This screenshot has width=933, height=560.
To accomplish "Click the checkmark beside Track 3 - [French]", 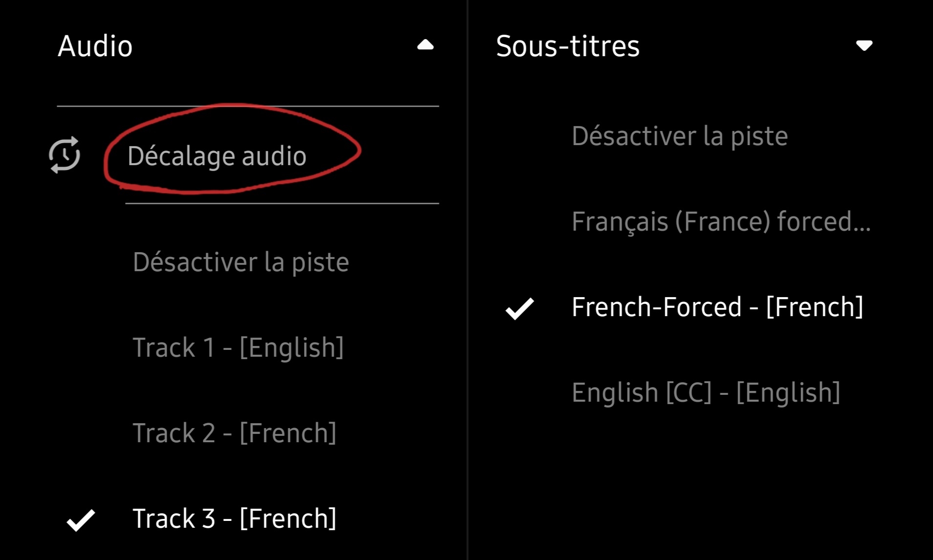I will pos(81,519).
